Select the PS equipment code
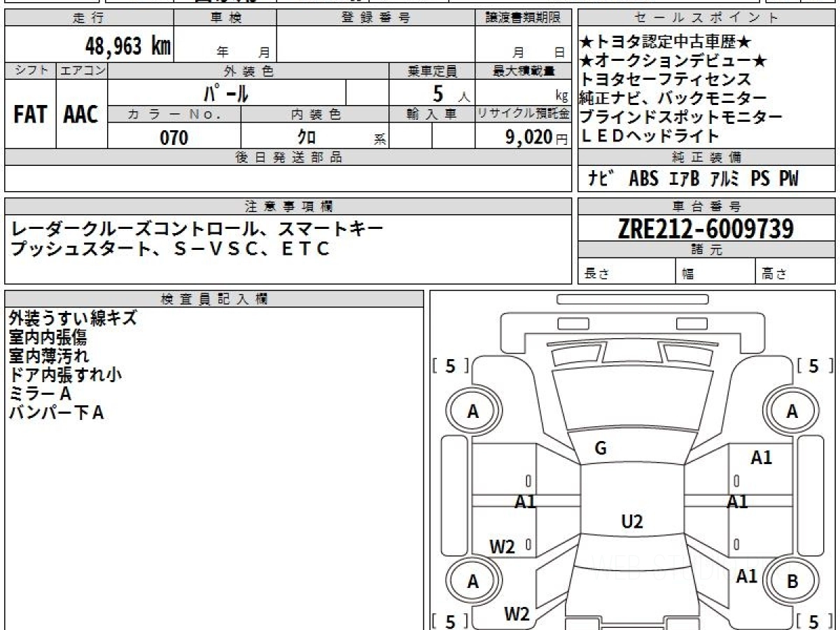Image resolution: width=840 pixels, height=630 pixels. [x=760, y=178]
